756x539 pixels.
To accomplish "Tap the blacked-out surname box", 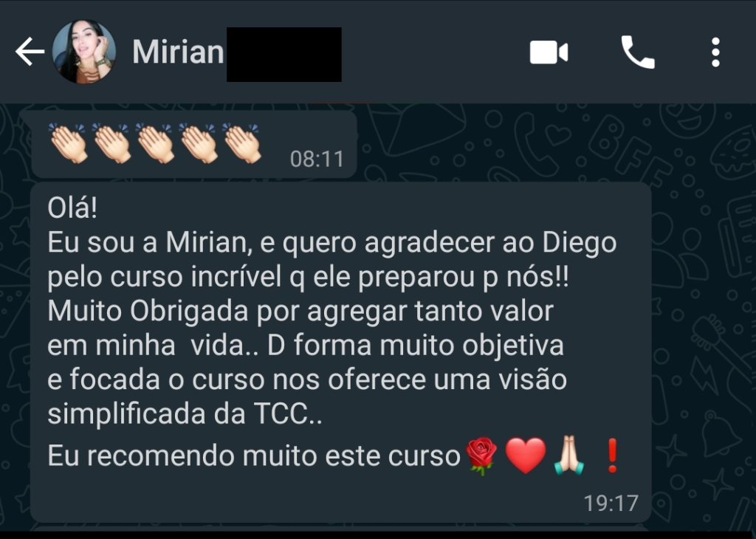I will [x=284, y=55].
